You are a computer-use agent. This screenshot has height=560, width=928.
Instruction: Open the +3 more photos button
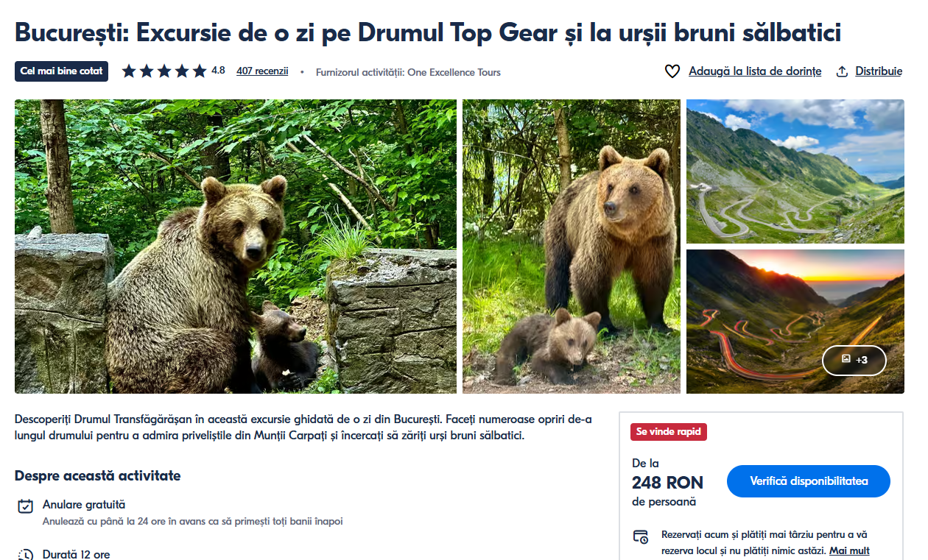854,360
